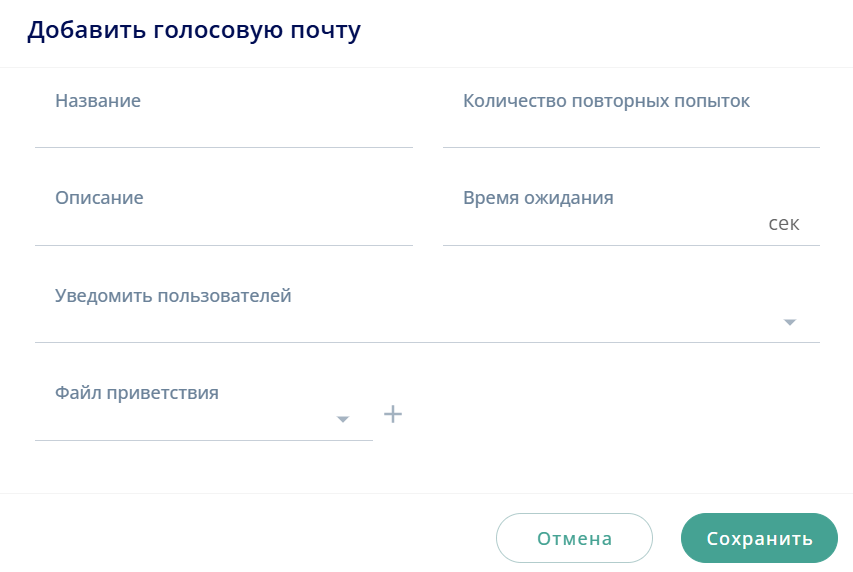Expand the Уведомить пользователей dropdown arrow
Viewport: 853px width, 572px height.
coord(789,322)
